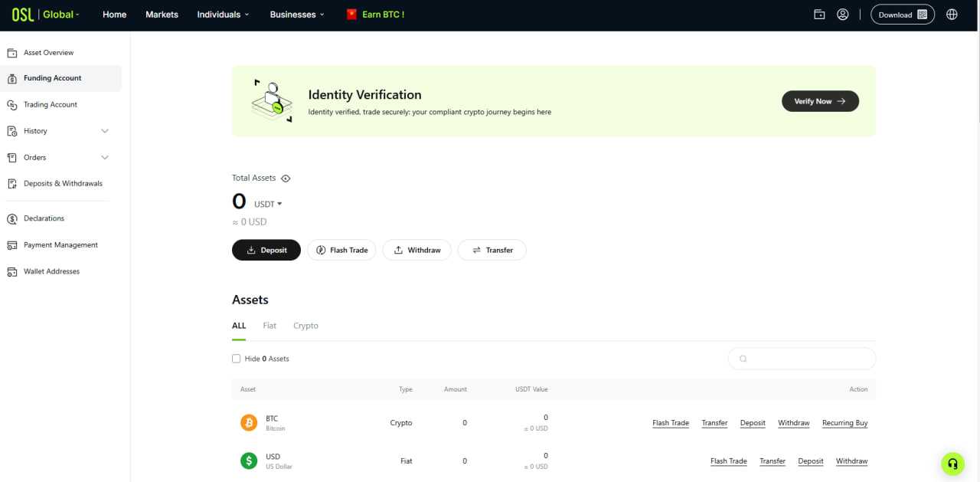Click the History sidebar icon

11,131
